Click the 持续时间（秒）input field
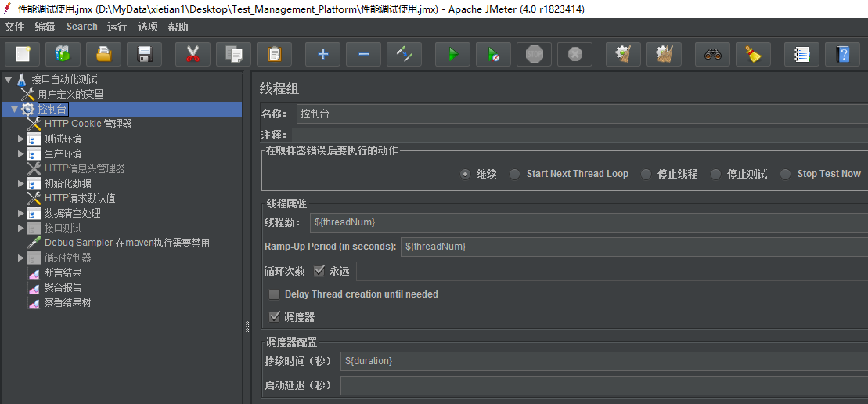Image resolution: width=868 pixels, height=404 pixels. pyautogui.click(x=604, y=361)
